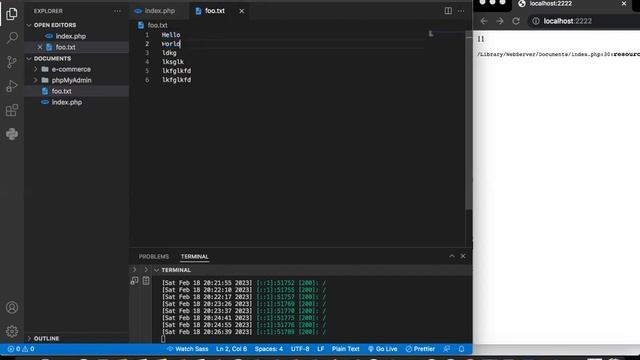640x360 pixels.
Task: Change Plain Text language mode
Action: (345, 349)
